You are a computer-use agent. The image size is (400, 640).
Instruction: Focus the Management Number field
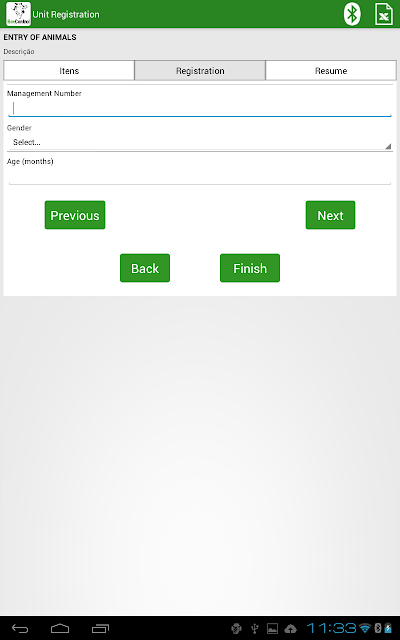pyautogui.click(x=200, y=109)
